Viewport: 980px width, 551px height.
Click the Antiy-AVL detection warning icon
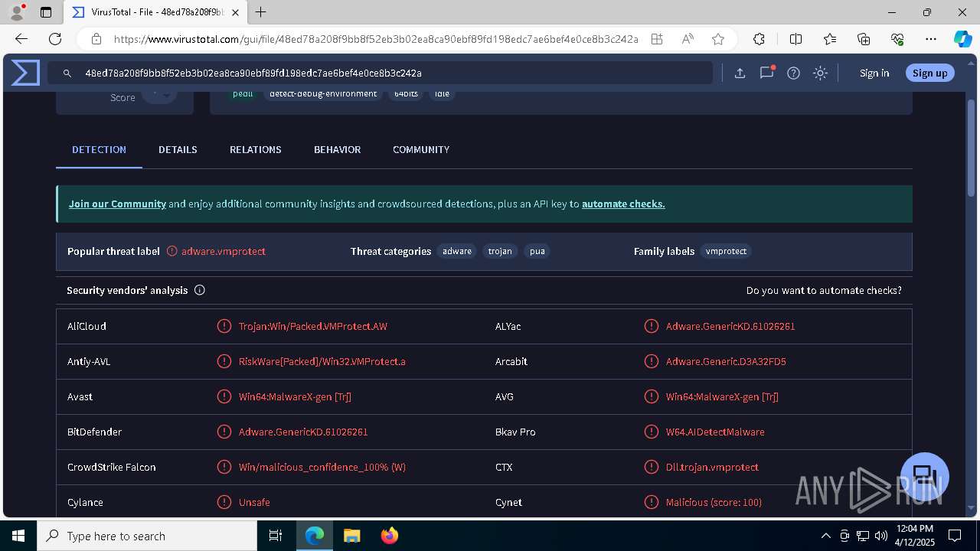click(x=224, y=361)
